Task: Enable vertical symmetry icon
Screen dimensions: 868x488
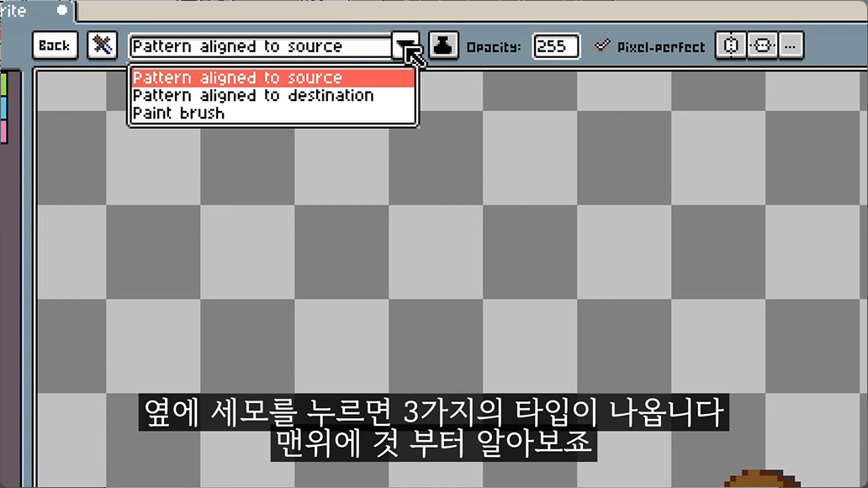Action: (x=762, y=45)
